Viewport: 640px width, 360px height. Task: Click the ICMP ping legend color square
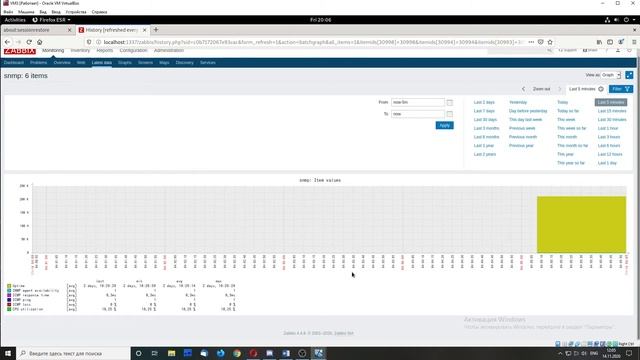tap(9, 300)
